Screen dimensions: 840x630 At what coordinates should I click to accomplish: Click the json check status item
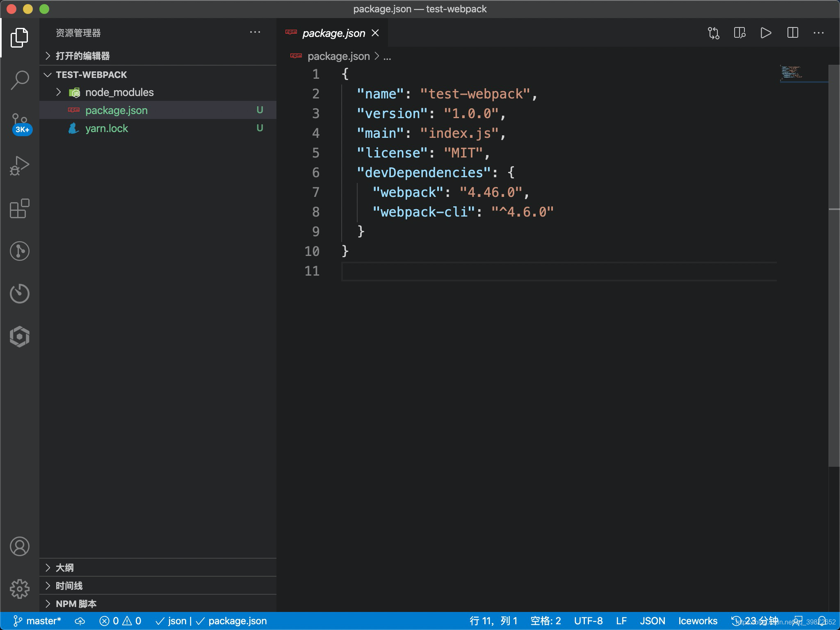171,621
